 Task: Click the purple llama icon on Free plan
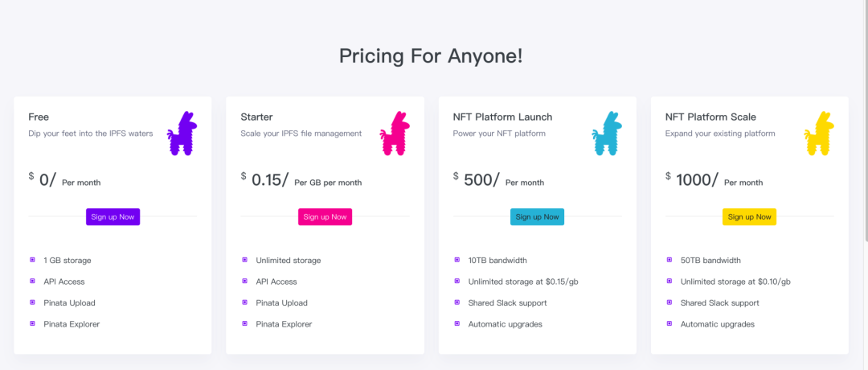pos(182,134)
